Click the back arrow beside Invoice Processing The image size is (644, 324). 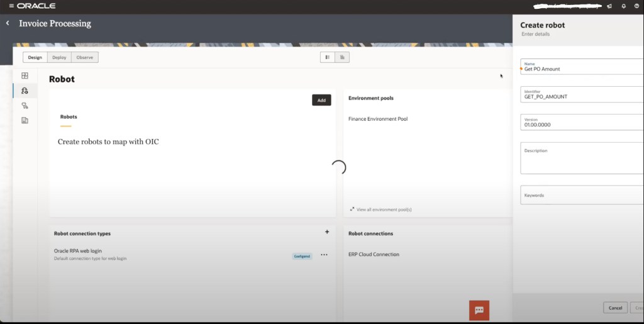click(8, 23)
